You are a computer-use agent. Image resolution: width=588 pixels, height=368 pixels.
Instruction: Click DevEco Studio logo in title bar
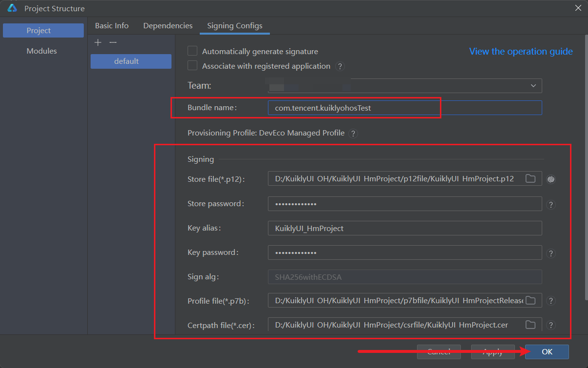pos(12,8)
